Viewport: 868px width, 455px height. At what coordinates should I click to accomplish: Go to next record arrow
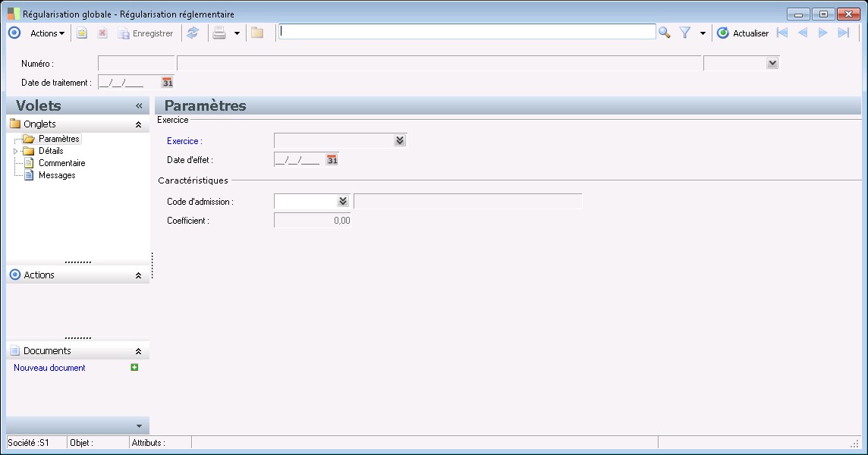click(x=822, y=33)
